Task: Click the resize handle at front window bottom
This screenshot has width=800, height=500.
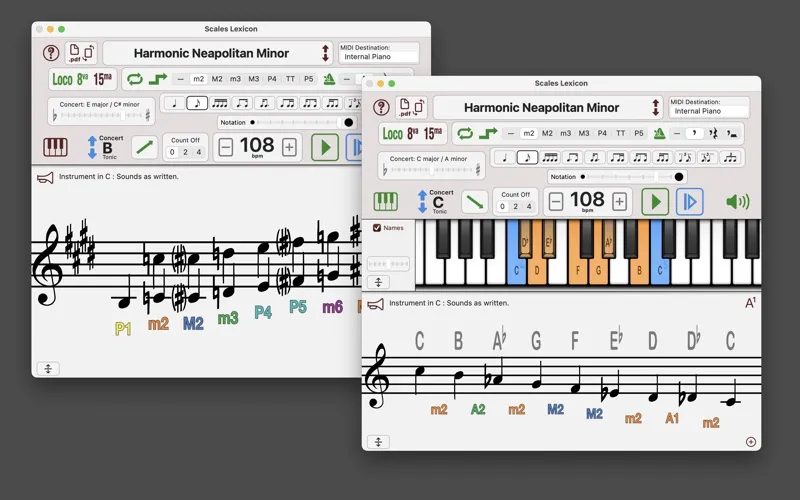Action: [378, 442]
